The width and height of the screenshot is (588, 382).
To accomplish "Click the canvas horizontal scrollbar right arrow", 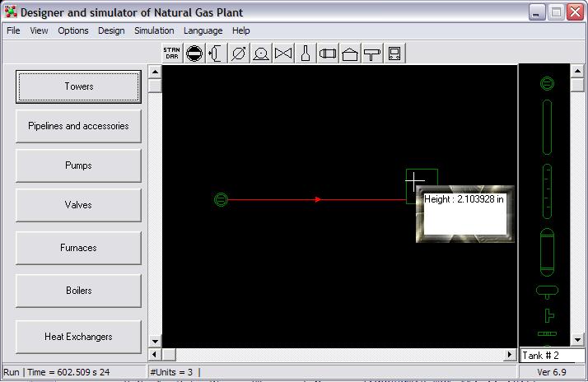I will [510, 354].
